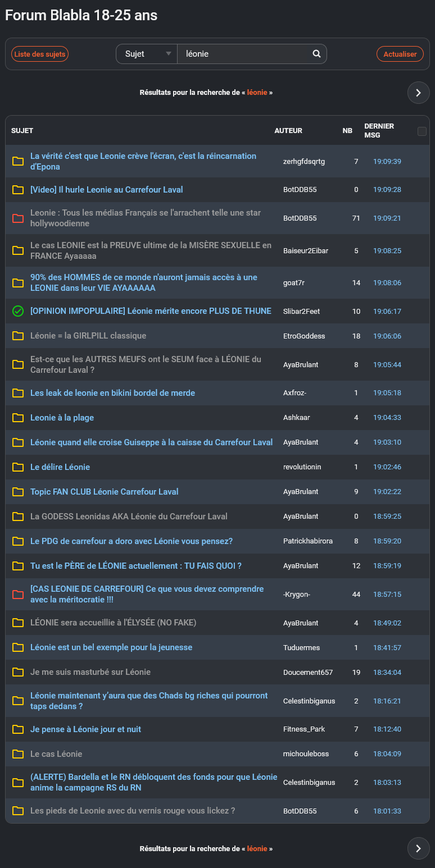
Task: Open topic 'Je pense à Léonie jour et nuit'
Action: coord(85,729)
